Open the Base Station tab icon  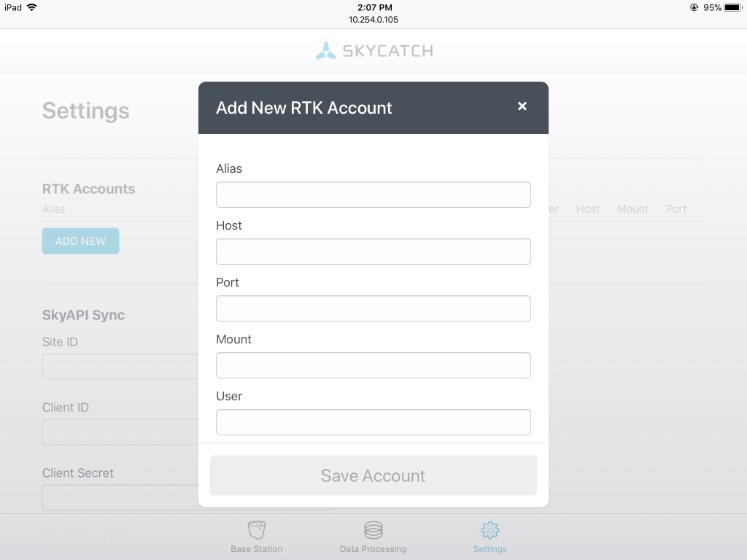(x=257, y=529)
